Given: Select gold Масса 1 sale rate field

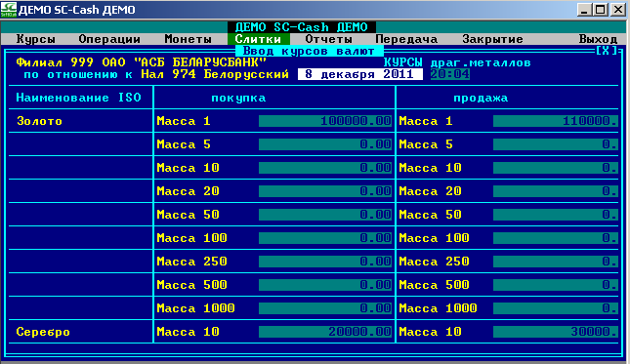Looking at the screenshot, I should click(x=555, y=121).
